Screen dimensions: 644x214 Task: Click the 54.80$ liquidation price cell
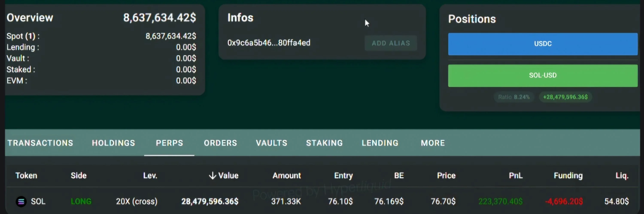617,202
